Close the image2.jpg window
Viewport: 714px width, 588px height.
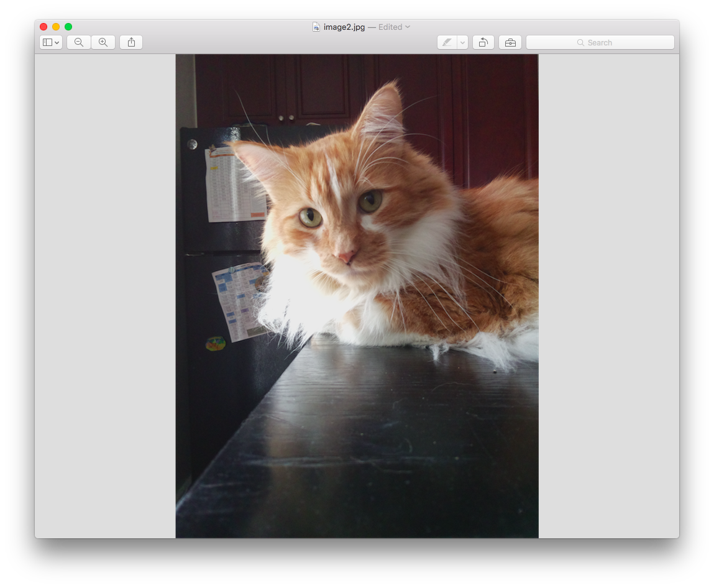tap(43, 27)
